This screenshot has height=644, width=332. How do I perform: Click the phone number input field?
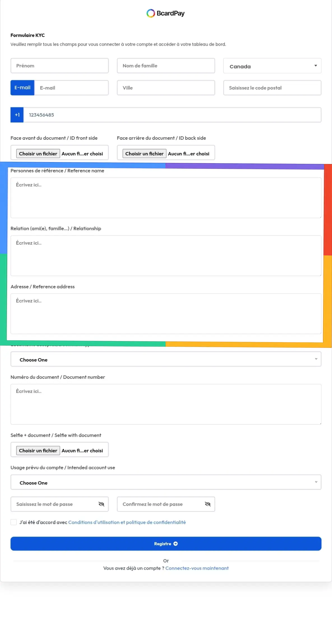pyautogui.click(x=172, y=115)
